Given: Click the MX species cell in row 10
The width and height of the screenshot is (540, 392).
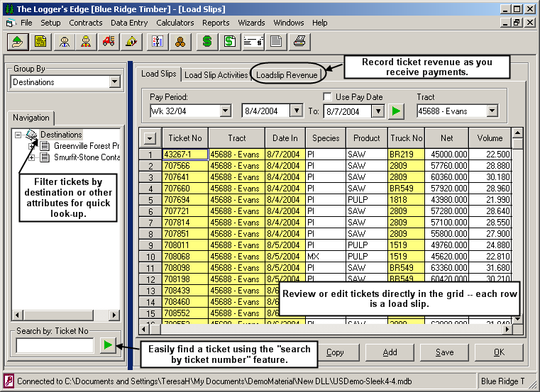Looking at the screenshot, I should pyautogui.click(x=326, y=257).
